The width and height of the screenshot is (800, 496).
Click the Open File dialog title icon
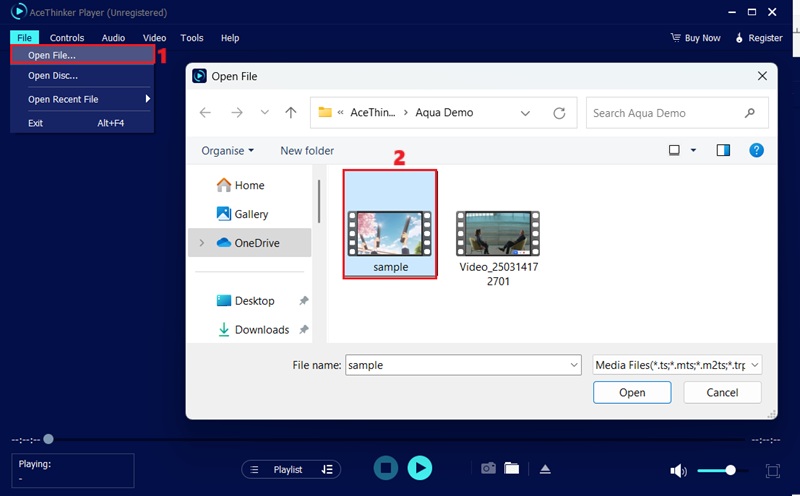[x=199, y=76]
